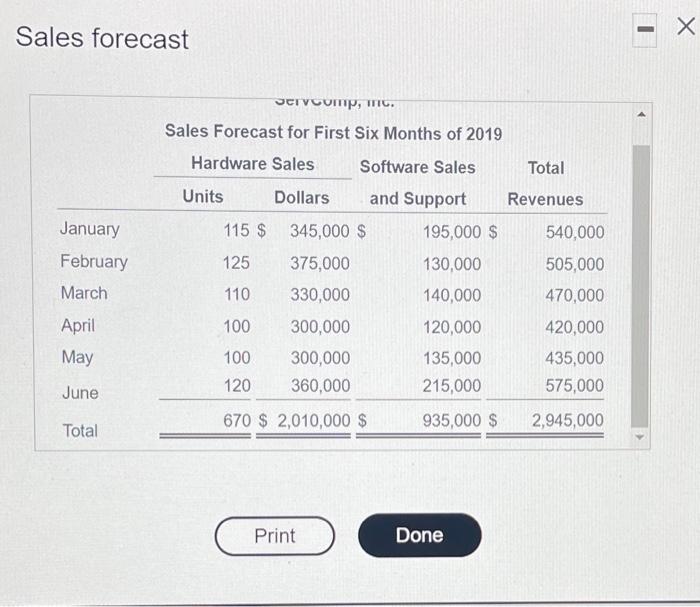Click the Sales forecast dialog title

[x=102, y=38]
